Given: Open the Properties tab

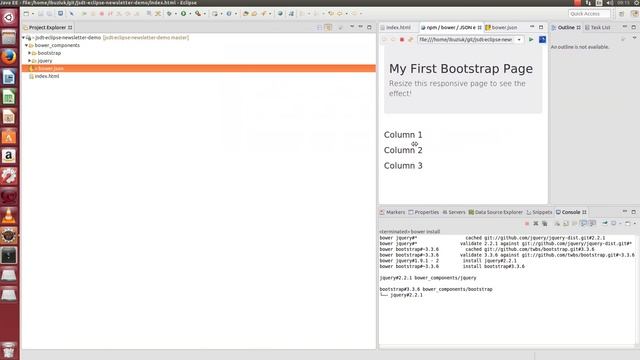Looking at the screenshot, I should (424, 212).
